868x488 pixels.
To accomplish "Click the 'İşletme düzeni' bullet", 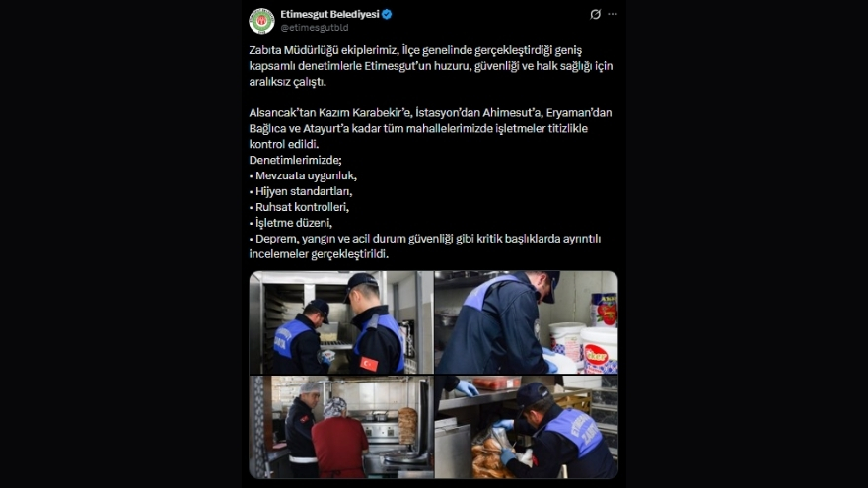I will point(291,223).
